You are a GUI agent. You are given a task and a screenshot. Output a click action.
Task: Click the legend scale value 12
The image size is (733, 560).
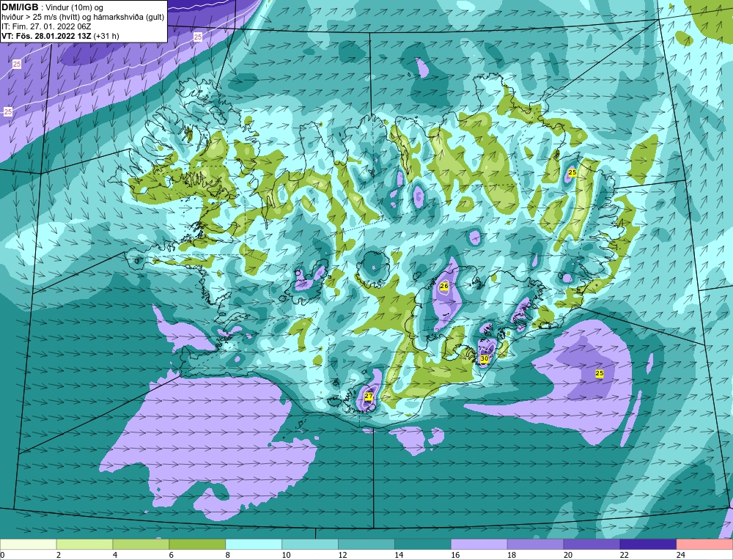tap(342, 556)
